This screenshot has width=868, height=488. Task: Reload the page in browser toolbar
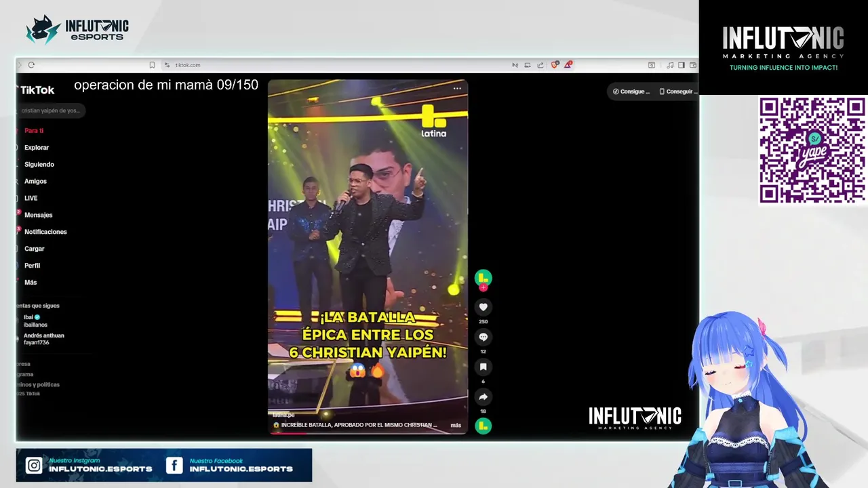[x=31, y=65]
